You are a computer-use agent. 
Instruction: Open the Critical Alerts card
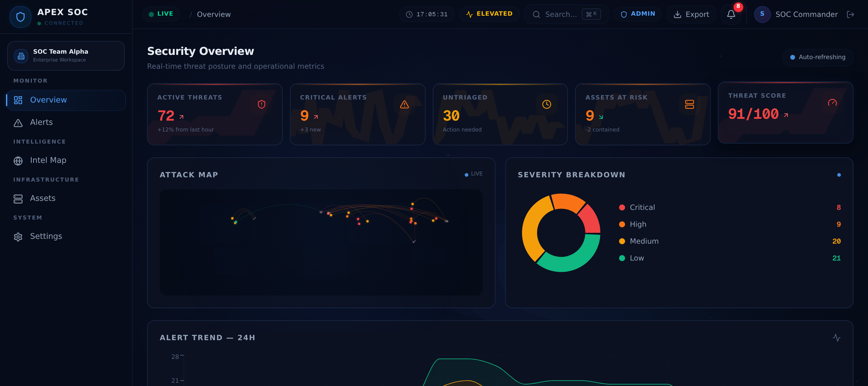(357, 114)
